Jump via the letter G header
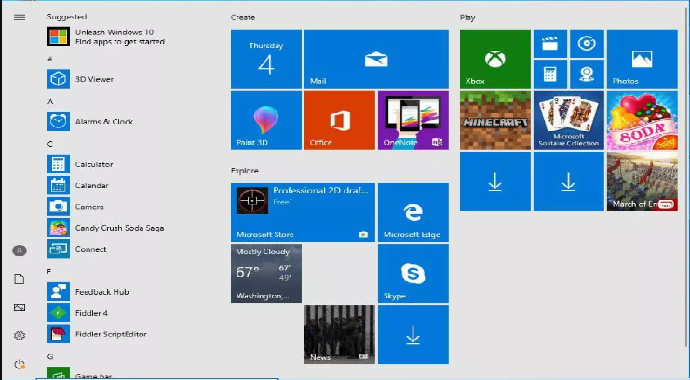 50,357
